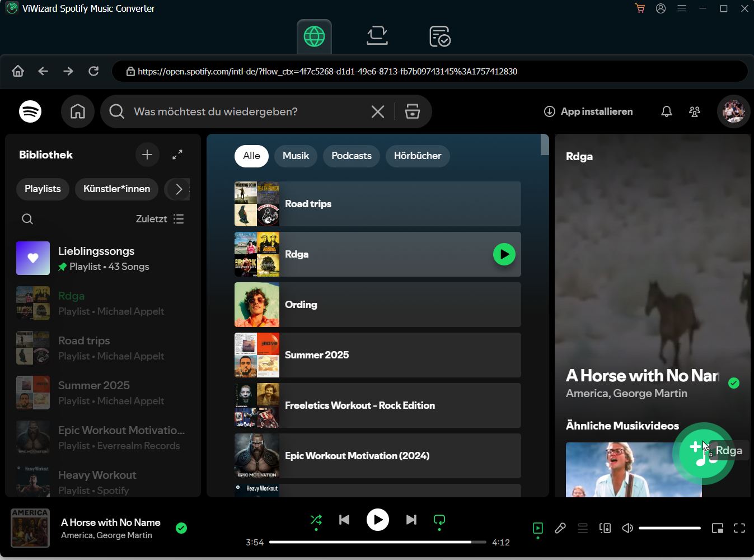
Task: Select the Alle filter chip
Action: (251, 156)
